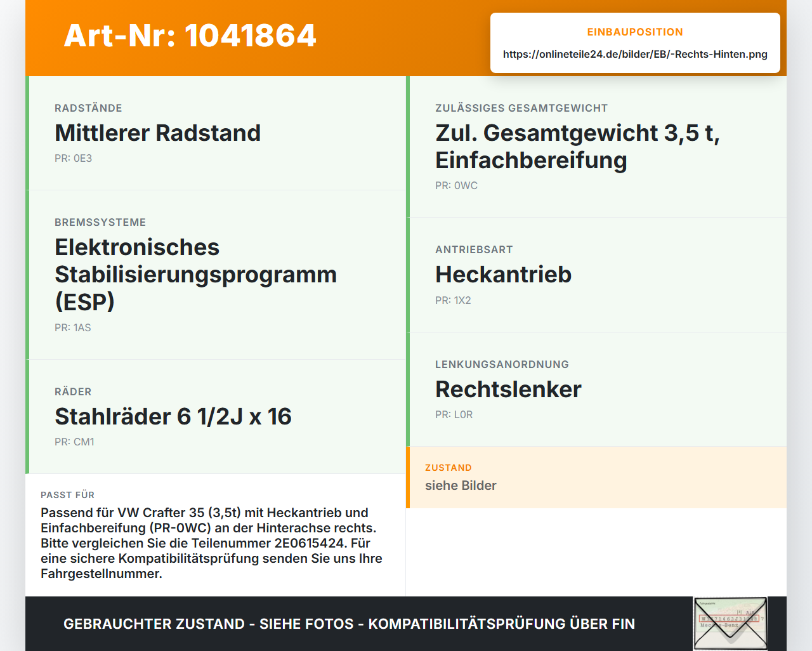Click the Passend für VW Crafter description paragraph
The height and width of the screenshot is (651, 812).
pyautogui.click(x=211, y=543)
